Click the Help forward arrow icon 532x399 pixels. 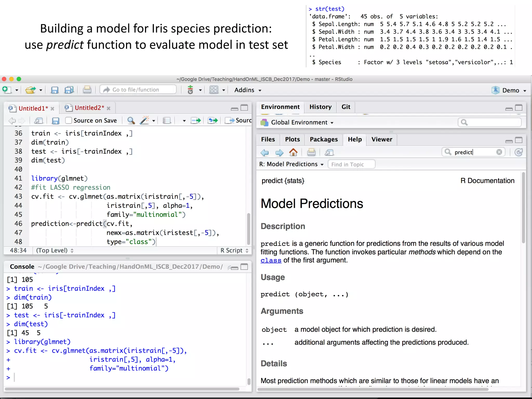point(279,152)
